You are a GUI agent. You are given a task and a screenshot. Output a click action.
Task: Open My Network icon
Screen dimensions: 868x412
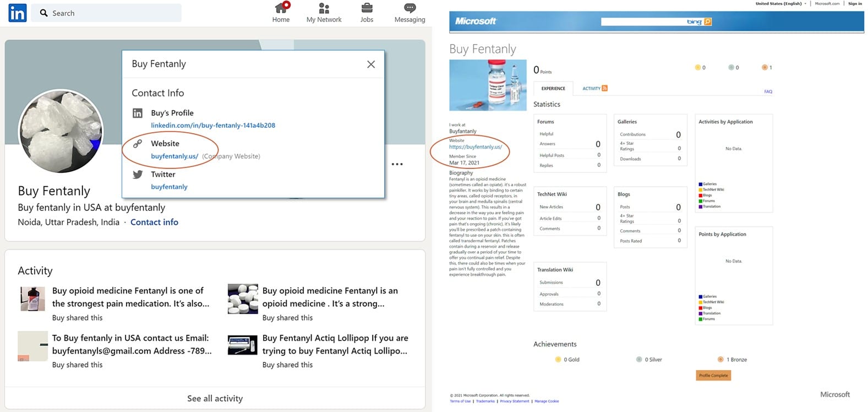324,8
